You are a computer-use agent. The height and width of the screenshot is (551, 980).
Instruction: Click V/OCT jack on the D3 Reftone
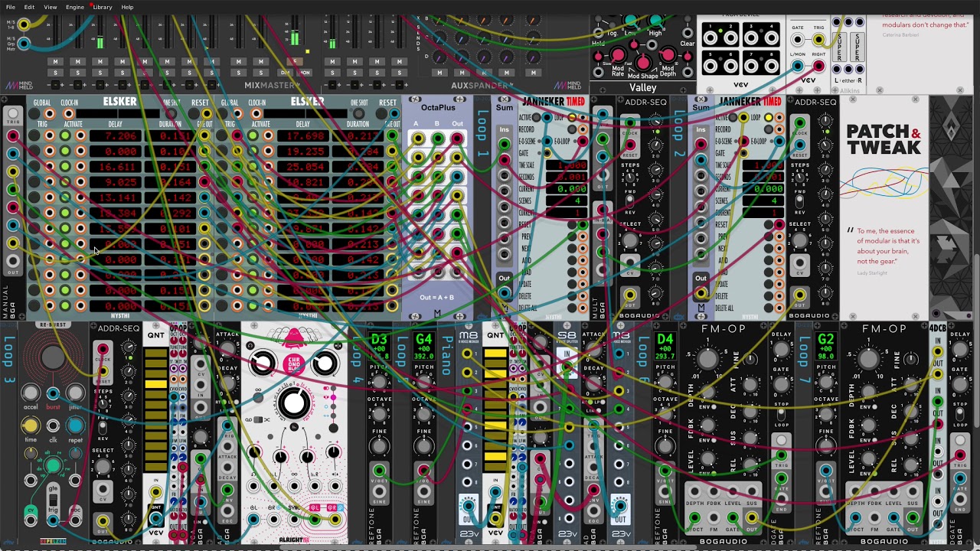pyautogui.click(x=379, y=471)
